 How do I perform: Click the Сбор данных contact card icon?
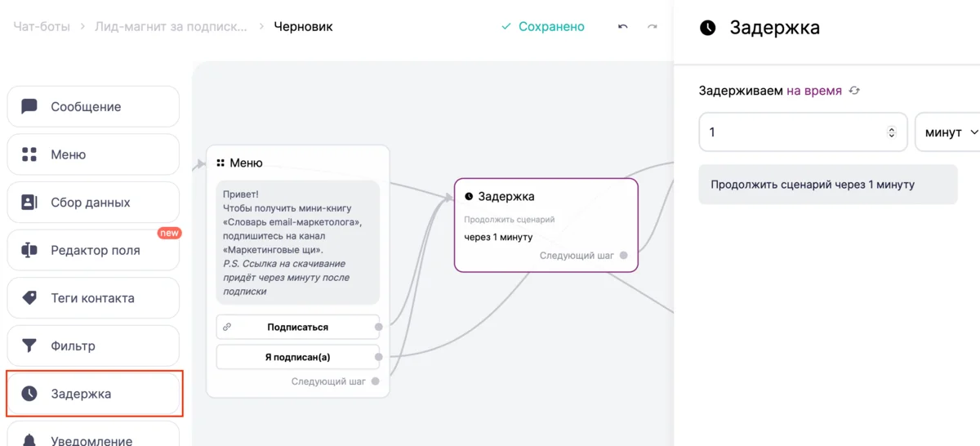pos(29,203)
